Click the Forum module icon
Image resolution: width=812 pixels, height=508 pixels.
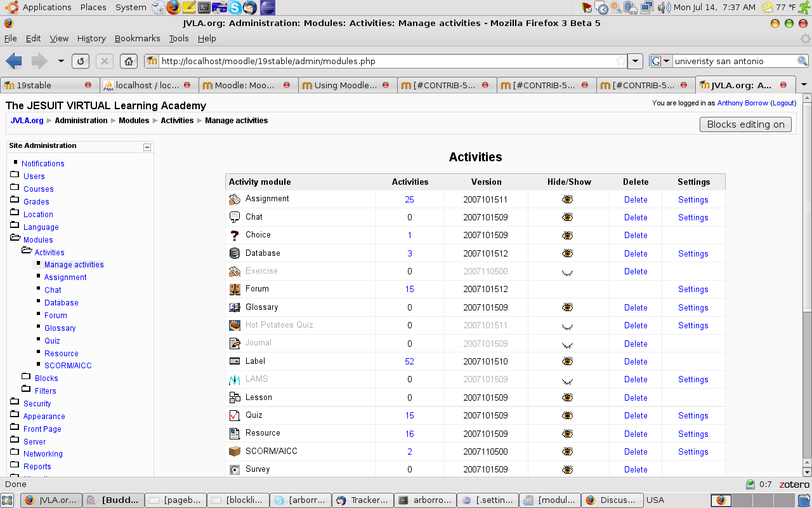235,289
